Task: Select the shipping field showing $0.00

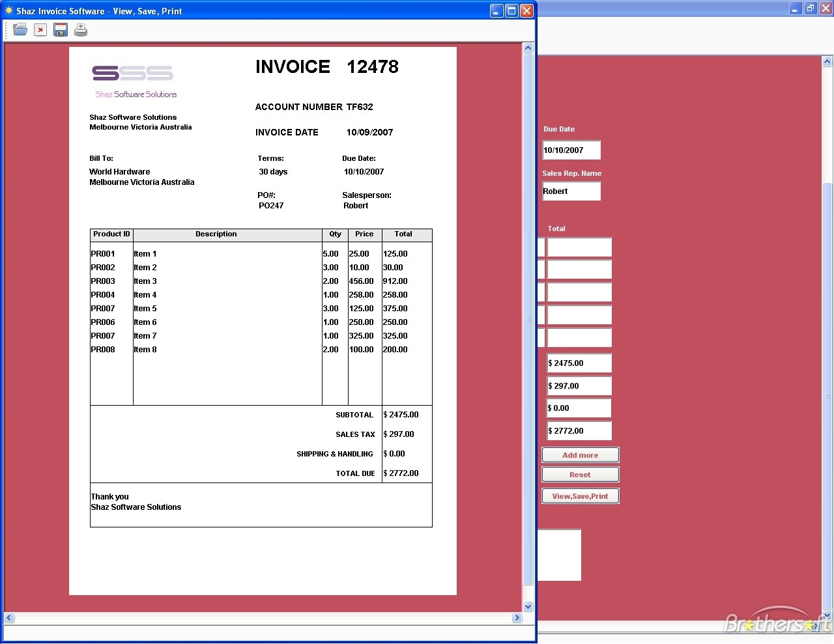Action: click(579, 408)
